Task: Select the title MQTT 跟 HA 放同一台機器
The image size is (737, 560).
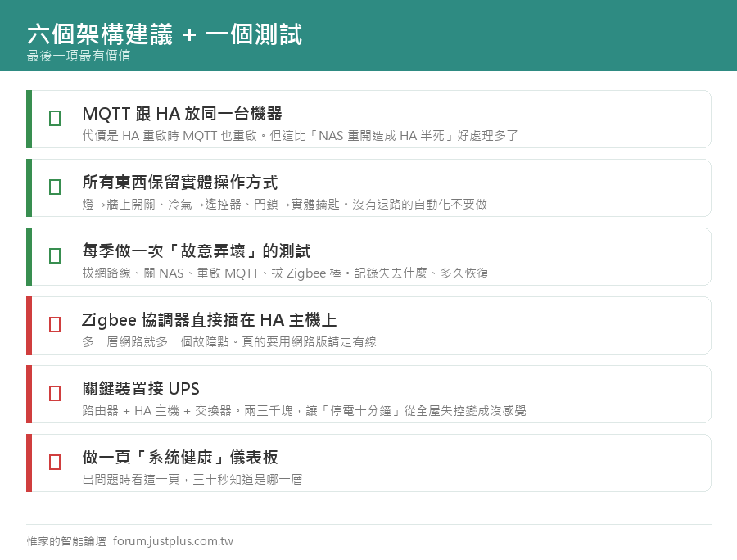Action: (182, 114)
